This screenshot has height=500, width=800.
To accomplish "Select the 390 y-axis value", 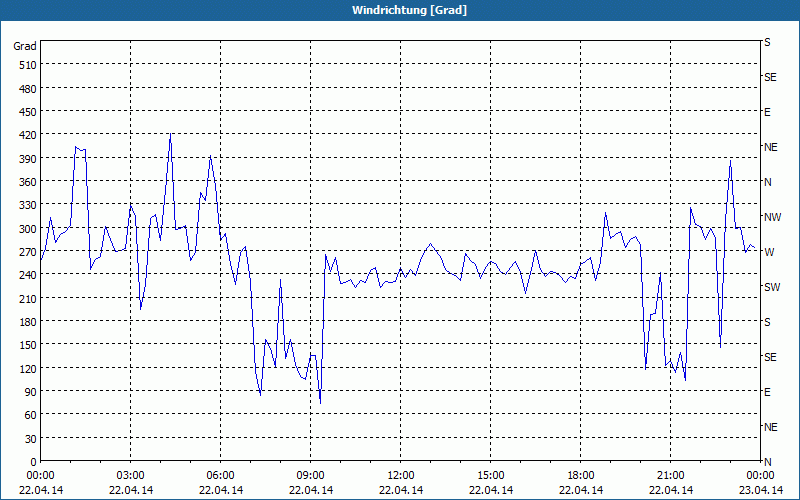I will [x=29, y=159].
